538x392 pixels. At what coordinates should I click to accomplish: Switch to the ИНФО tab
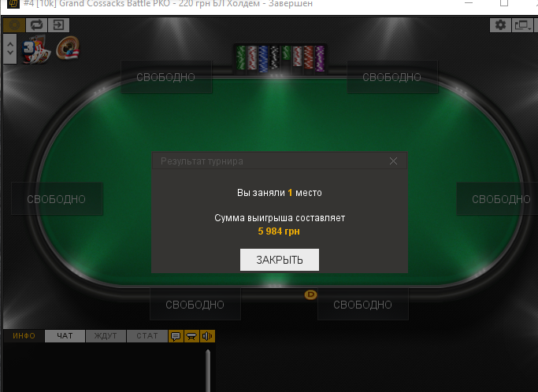24,336
